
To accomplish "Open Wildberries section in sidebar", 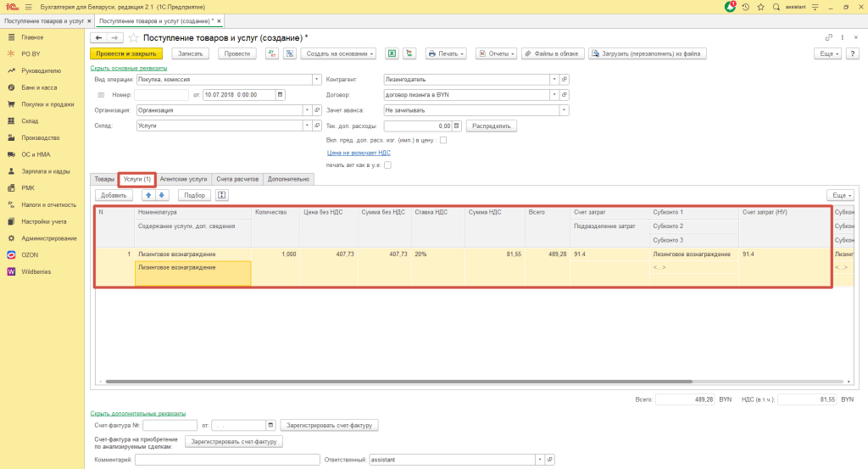I will click(x=36, y=272).
